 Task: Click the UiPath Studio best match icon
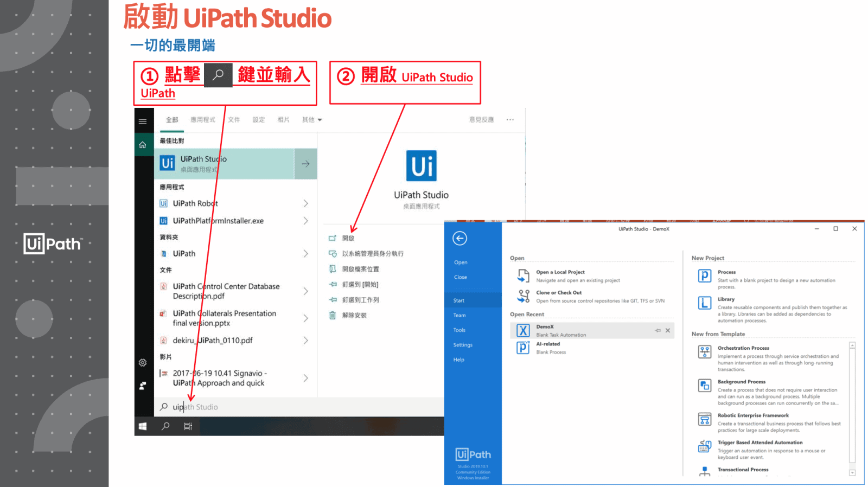pyautogui.click(x=168, y=163)
